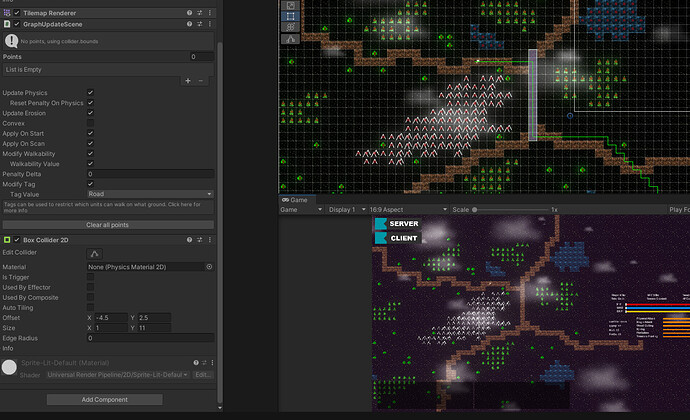The height and width of the screenshot is (420, 690).
Task: Add a point with the plus icon
Action: point(188,80)
